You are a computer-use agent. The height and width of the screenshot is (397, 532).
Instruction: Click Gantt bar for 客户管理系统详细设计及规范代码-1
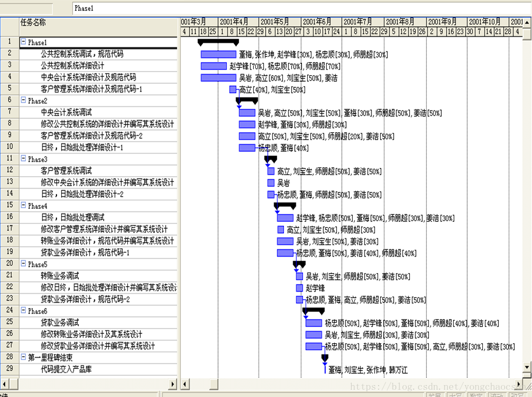pyautogui.click(x=233, y=89)
